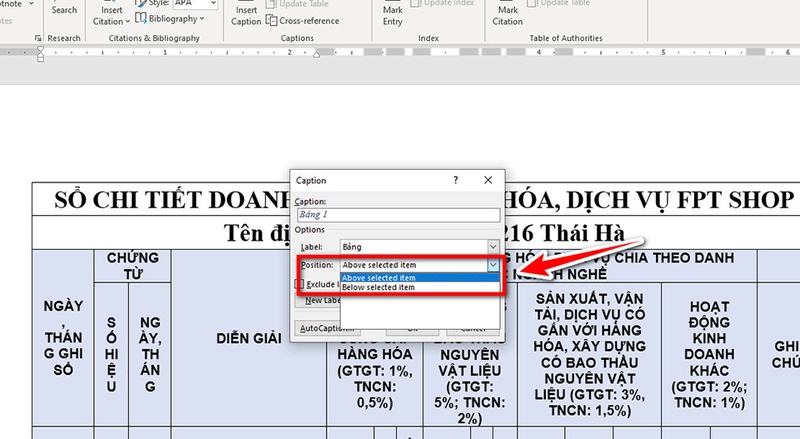This screenshot has height=439, width=800.
Task: Click the Caption text field showing Bảng 1
Action: 398,214
